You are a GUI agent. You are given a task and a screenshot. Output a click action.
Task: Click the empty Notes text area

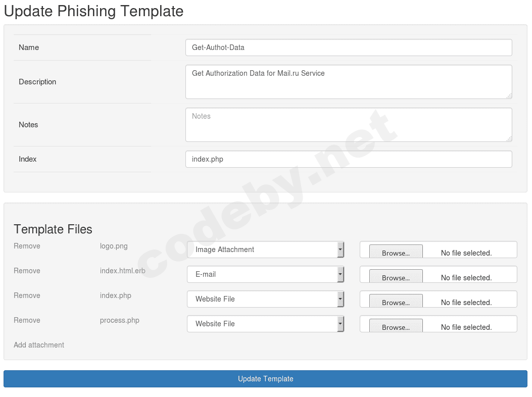coord(349,125)
